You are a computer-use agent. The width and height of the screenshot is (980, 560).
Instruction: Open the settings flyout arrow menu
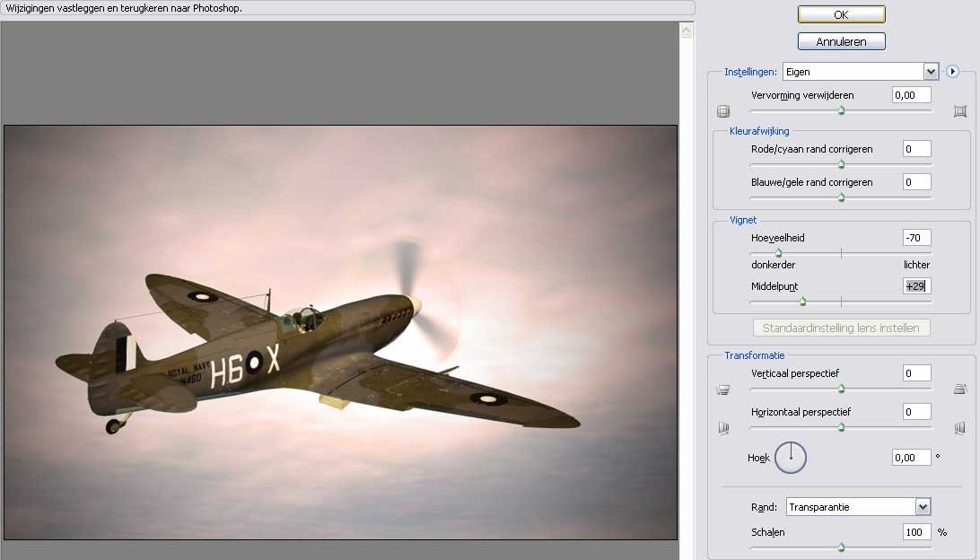tap(952, 71)
